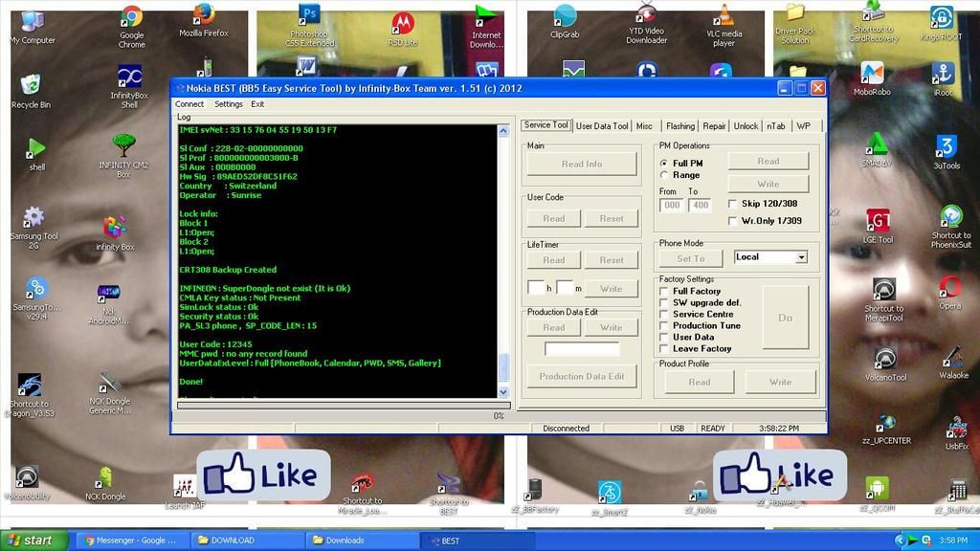The image size is (980, 551).
Task: Open the Google Chrome desktop icon
Action: [131, 18]
